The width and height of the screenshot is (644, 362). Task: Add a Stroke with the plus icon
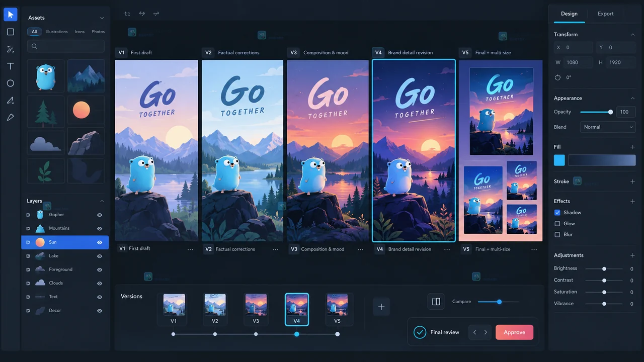(x=632, y=182)
